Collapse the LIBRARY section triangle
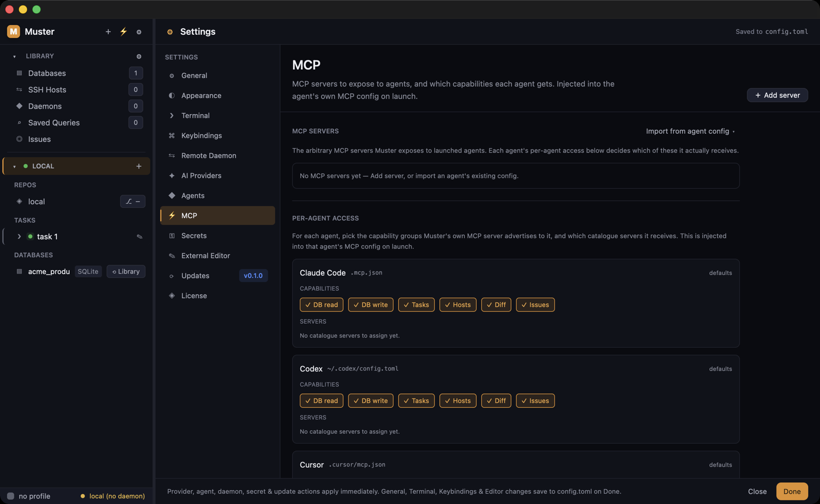The image size is (820, 504). click(x=14, y=56)
